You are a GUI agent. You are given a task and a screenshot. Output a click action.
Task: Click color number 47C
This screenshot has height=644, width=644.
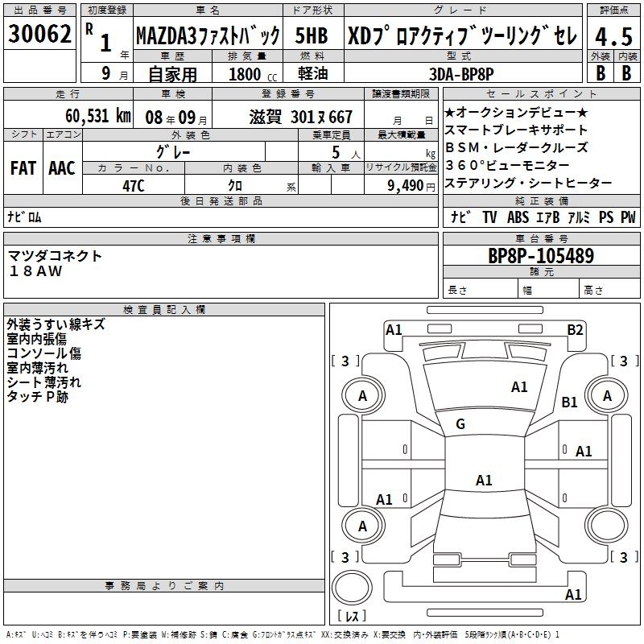click(x=134, y=185)
